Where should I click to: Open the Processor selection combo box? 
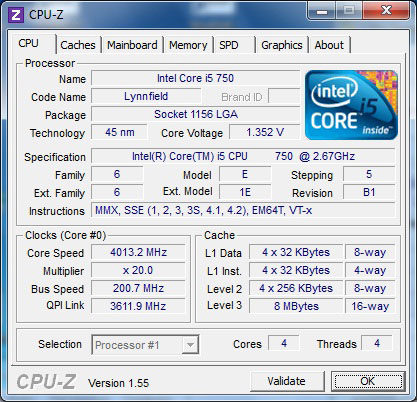click(145, 345)
